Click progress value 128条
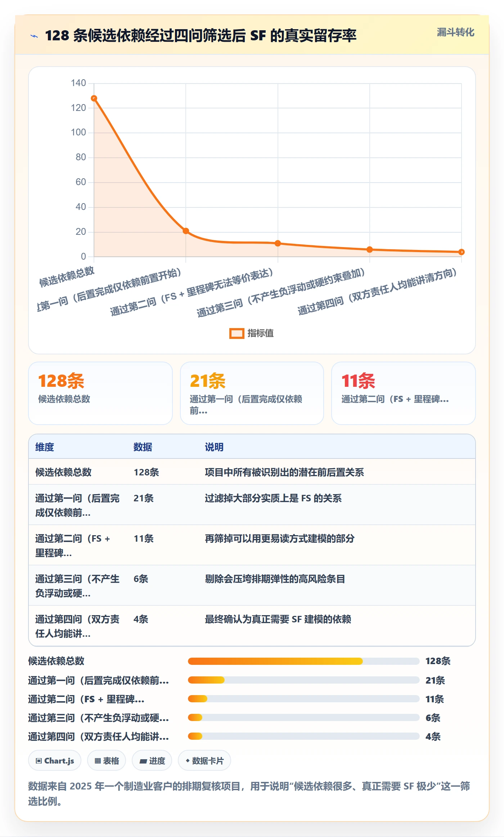Image resolution: width=504 pixels, height=837 pixels. pyautogui.click(x=438, y=661)
